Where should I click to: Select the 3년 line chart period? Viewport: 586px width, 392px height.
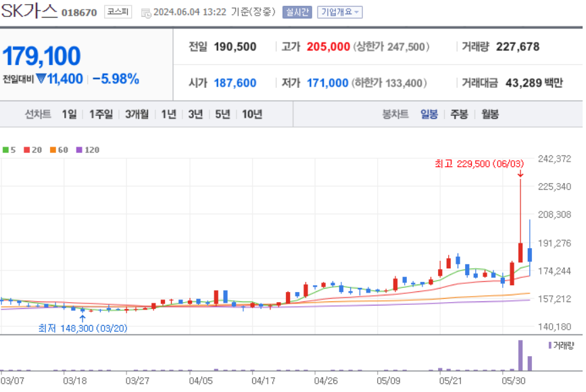pos(195,114)
